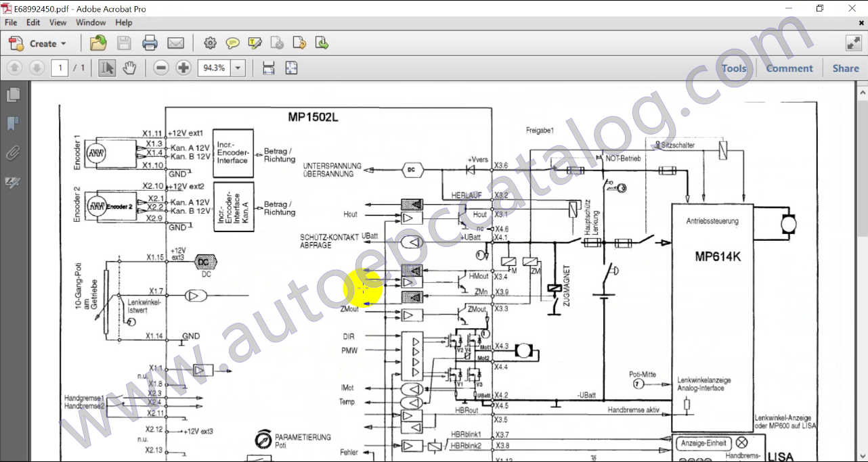Expand the zoom percentage dropdown

(x=238, y=68)
